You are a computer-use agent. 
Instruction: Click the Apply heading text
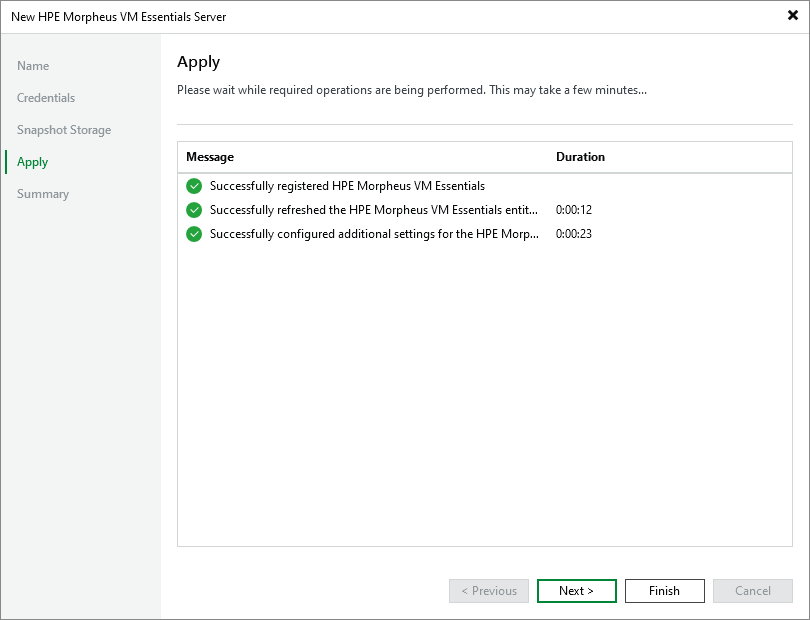coord(198,62)
